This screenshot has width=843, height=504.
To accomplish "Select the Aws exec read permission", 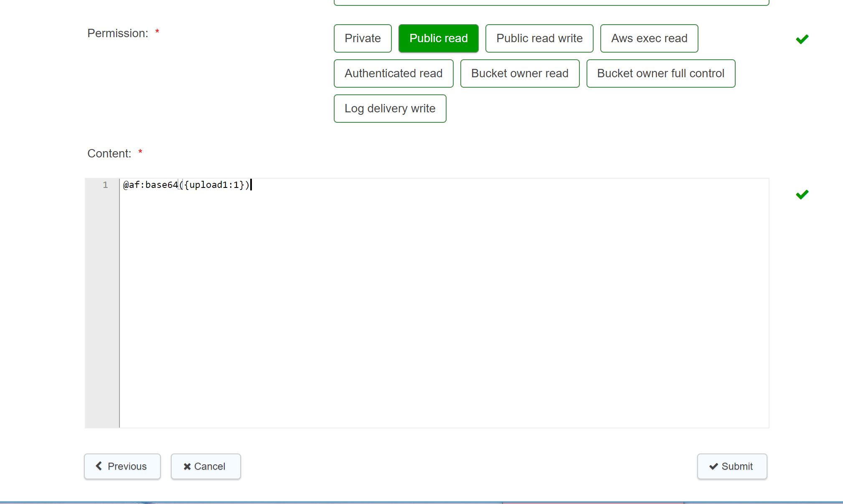I will (x=649, y=38).
